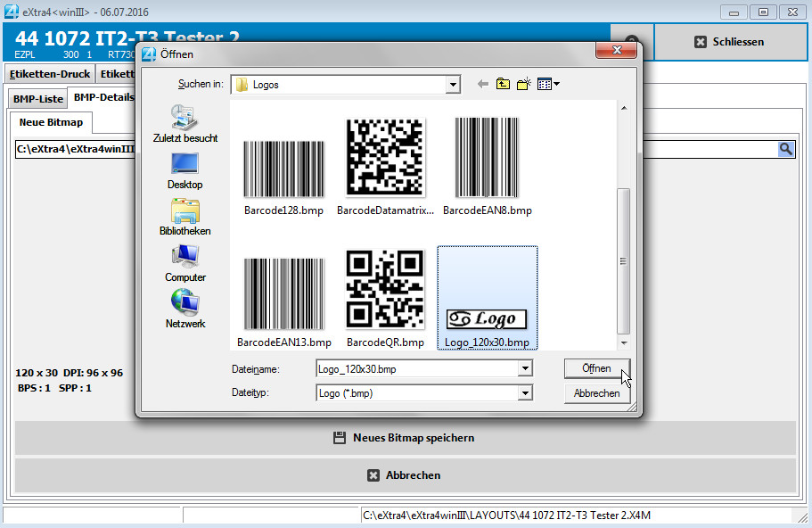
Task: Go to Desktop location in sidebar
Action: [185, 170]
